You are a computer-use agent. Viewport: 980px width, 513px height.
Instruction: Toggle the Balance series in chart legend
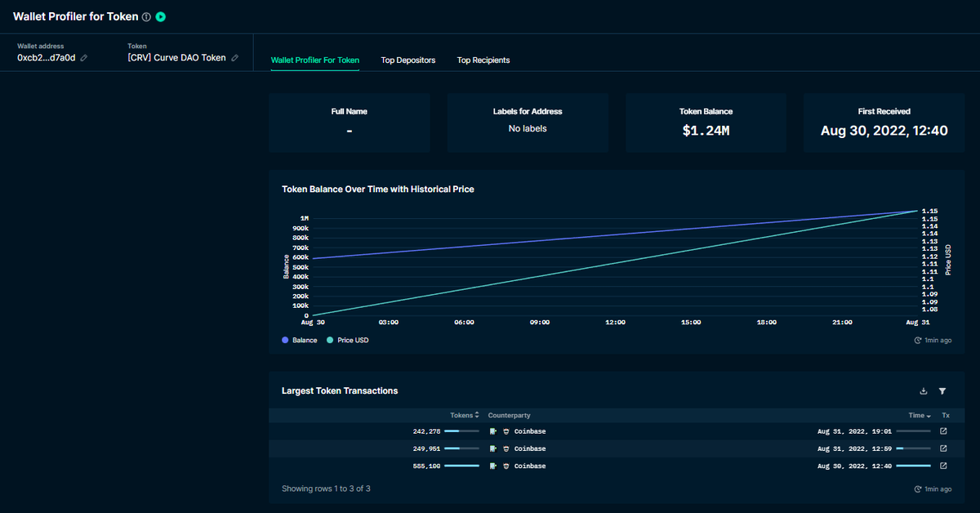tap(300, 340)
